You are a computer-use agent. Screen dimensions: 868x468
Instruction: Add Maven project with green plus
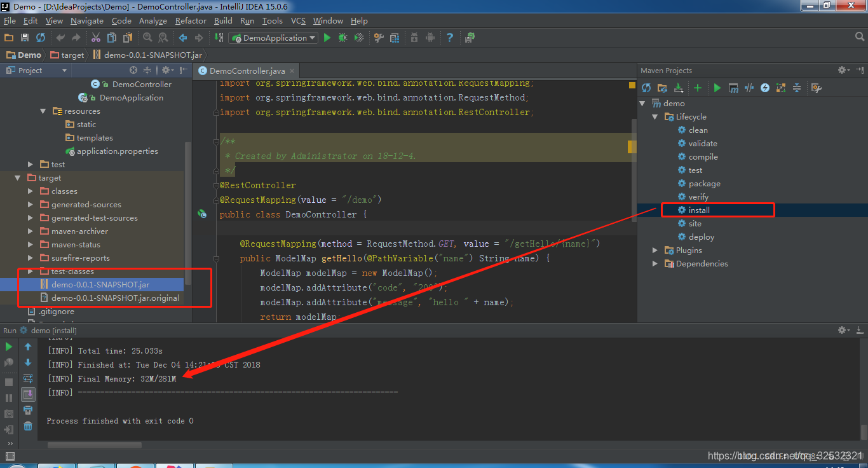[x=698, y=88]
